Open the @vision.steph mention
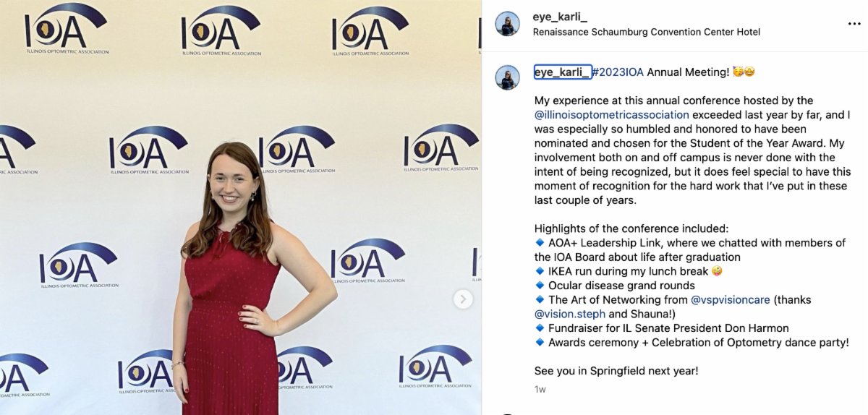 (x=570, y=314)
